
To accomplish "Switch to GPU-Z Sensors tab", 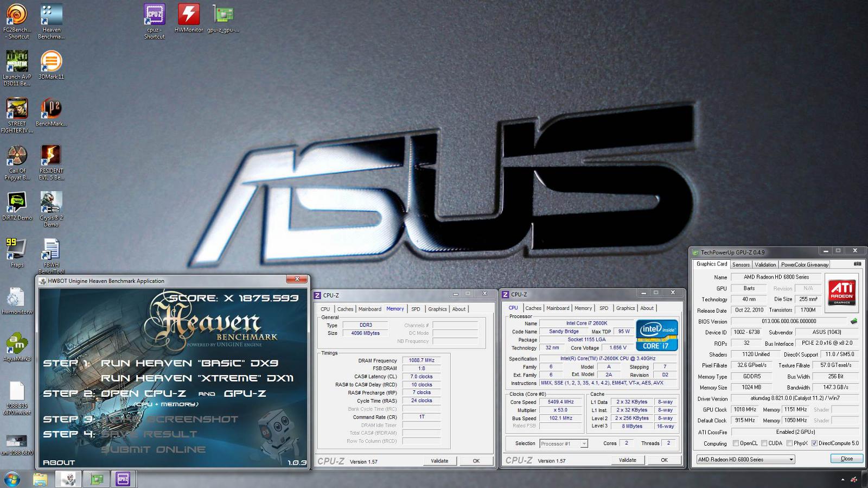I will [x=741, y=264].
